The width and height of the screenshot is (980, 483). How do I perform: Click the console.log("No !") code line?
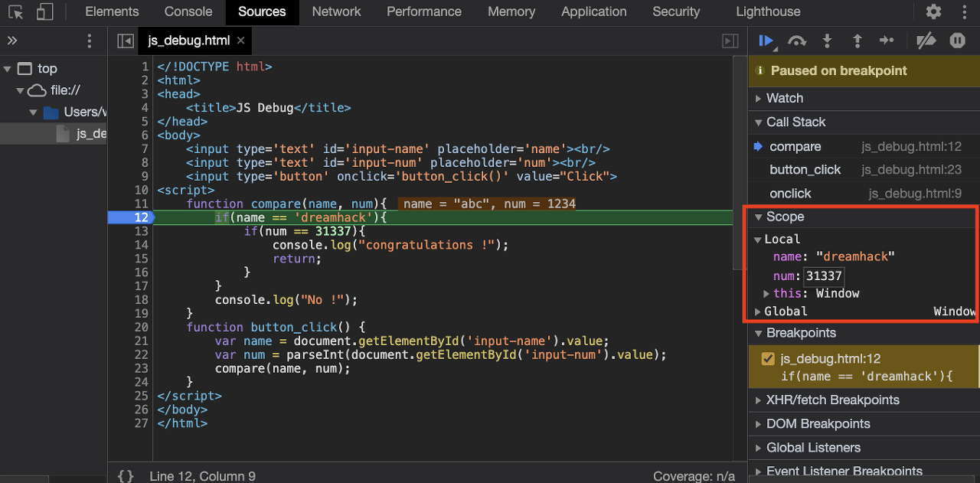286,299
